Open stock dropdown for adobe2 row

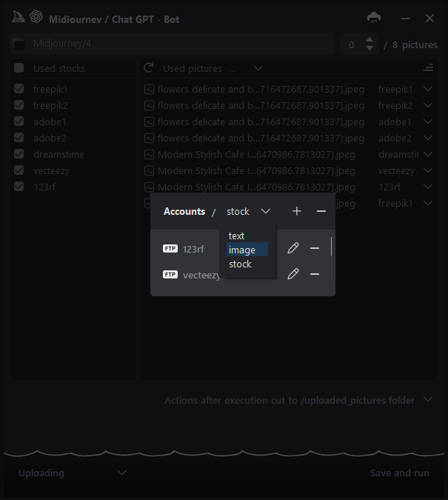[x=428, y=138]
